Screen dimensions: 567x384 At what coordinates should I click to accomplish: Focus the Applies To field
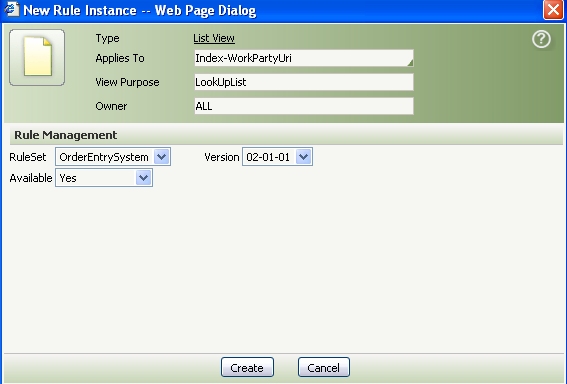[x=304, y=58]
